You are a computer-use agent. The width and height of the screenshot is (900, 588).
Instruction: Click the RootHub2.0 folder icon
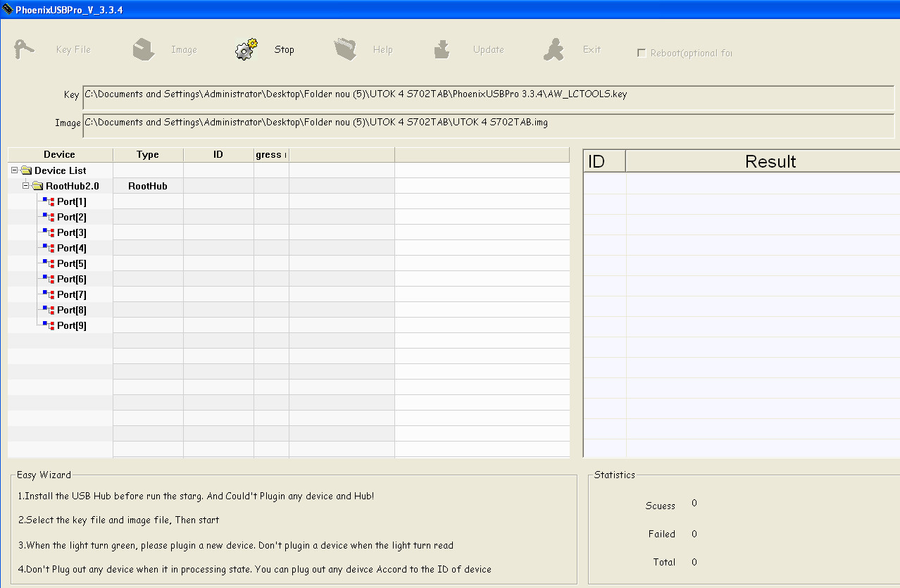pos(37,186)
